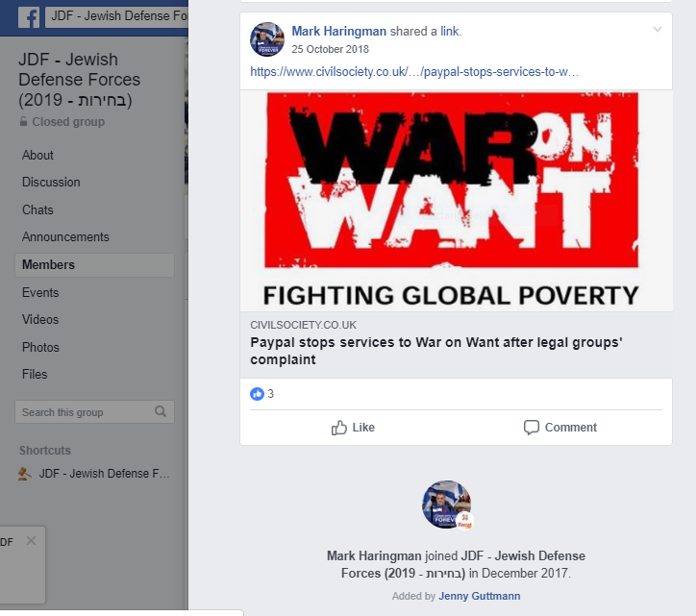Viewport: 696px width, 616px height.
Task: Open the Files section
Action: [35, 375]
